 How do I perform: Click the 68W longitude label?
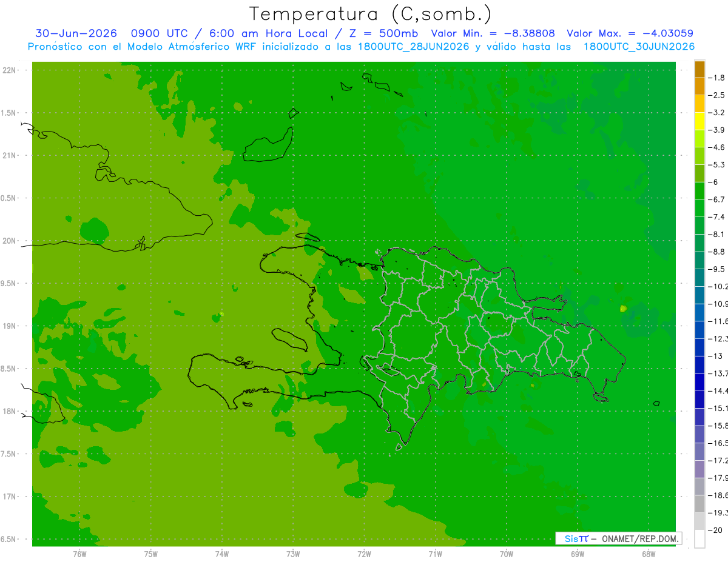click(x=649, y=554)
